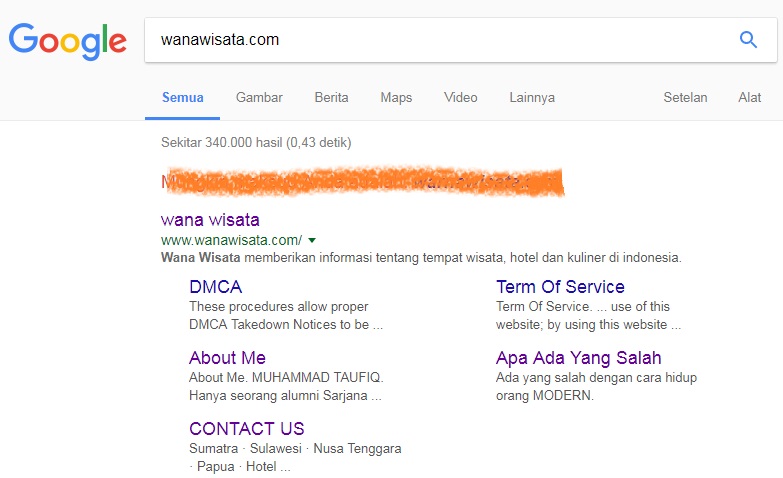Select the Semua tab

pos(182,97)
